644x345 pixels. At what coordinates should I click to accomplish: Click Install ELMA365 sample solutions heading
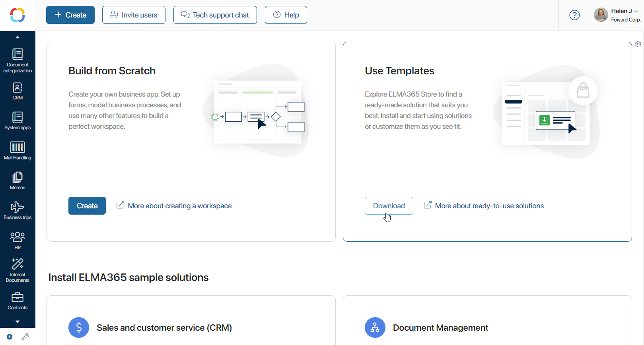click(128, 277)
